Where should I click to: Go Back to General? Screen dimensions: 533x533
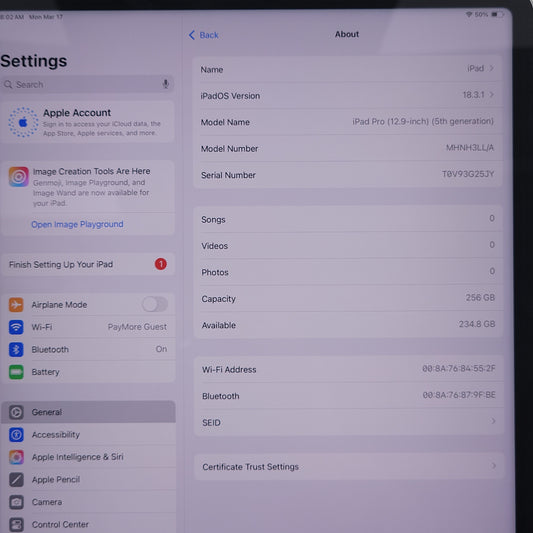pos(204,35)
